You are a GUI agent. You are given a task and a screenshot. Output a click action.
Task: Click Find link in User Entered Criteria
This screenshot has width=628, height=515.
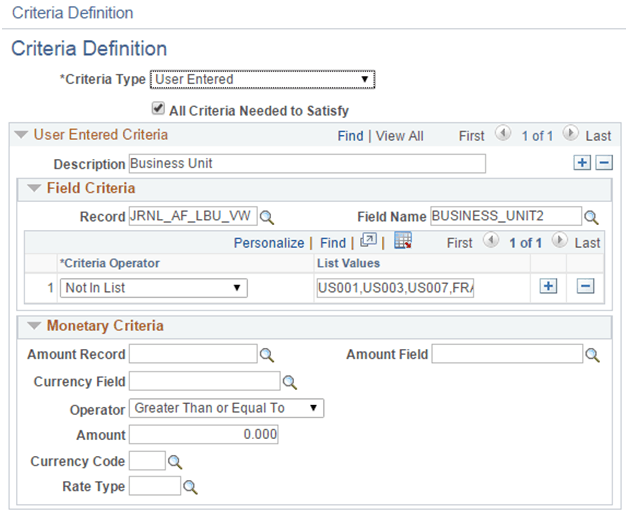pyautogui.click(x=350, y=136)
